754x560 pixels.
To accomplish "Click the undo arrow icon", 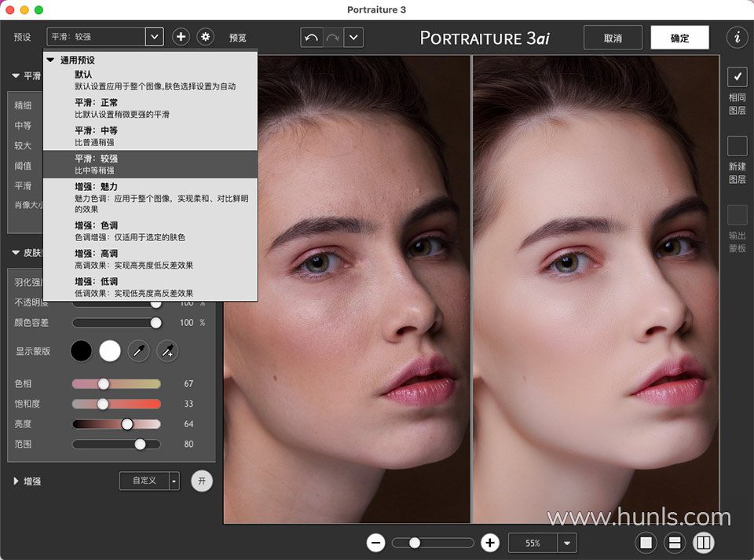I will [312, 38].
